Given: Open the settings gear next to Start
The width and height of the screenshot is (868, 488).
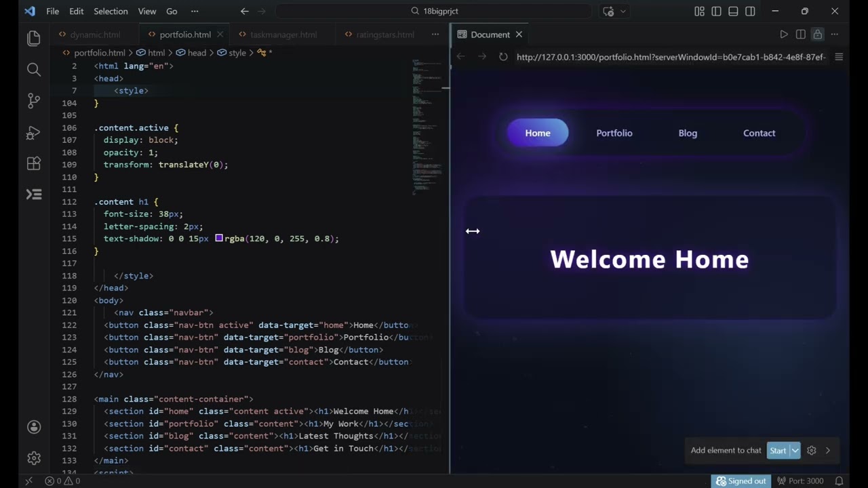Looking at the screenshot, I should click(812, 450).
